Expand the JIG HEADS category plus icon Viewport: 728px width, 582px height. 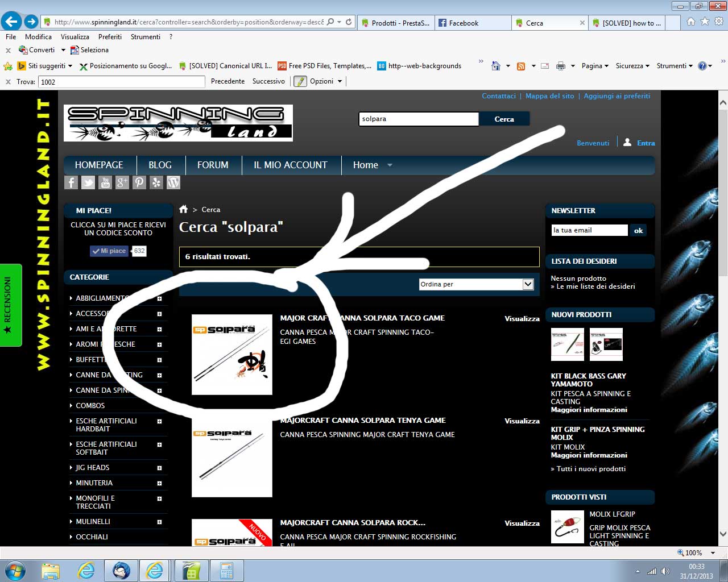click(159, 468)
